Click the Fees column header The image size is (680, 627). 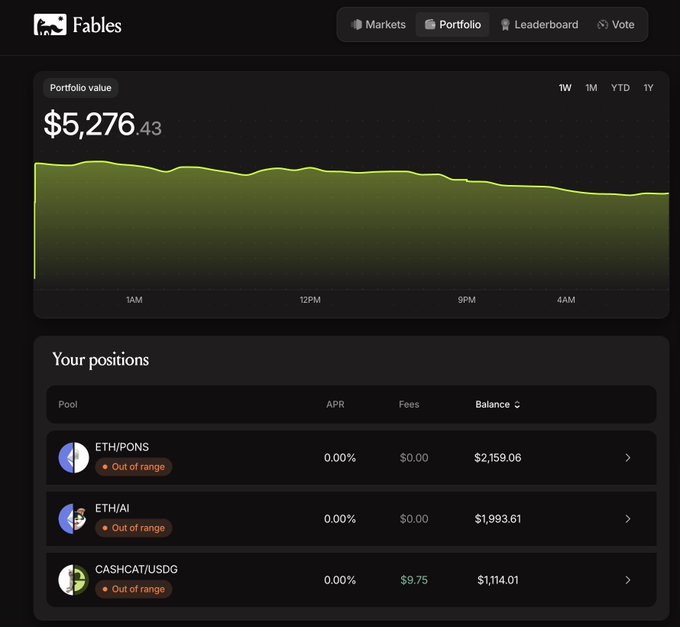(x=409, y=405)
